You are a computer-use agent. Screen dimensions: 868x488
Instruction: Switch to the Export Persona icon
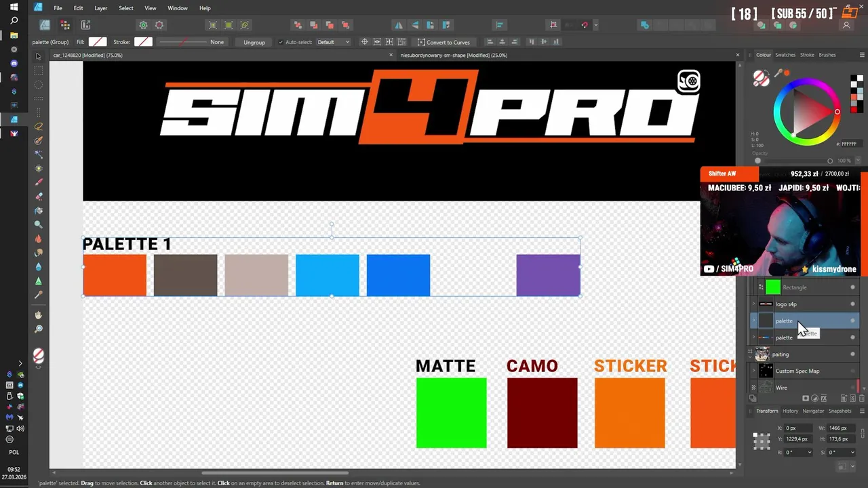85,25
